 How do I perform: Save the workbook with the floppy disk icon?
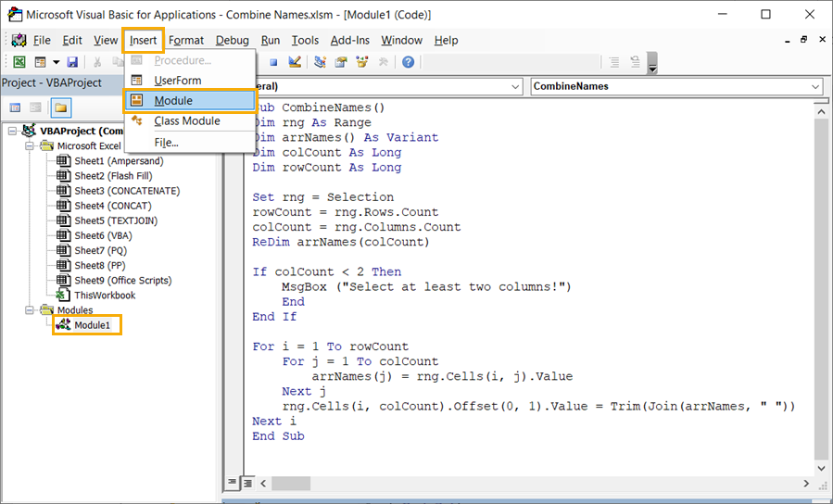click(72, 62)
